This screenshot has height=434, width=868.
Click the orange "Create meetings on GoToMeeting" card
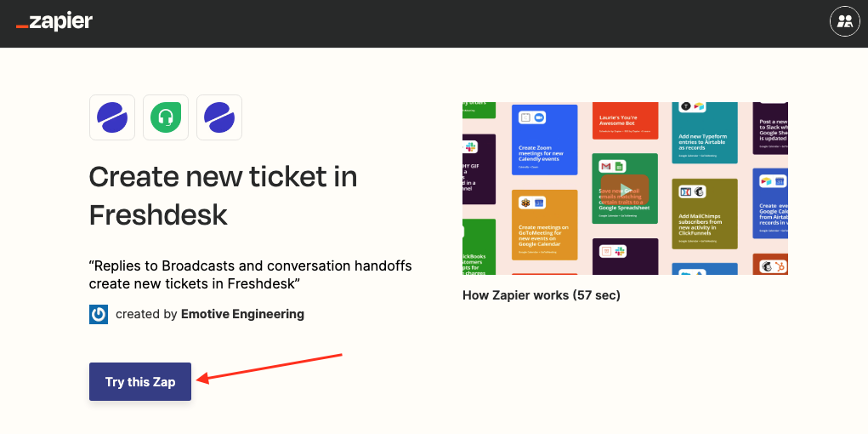[x=544, y=225]
